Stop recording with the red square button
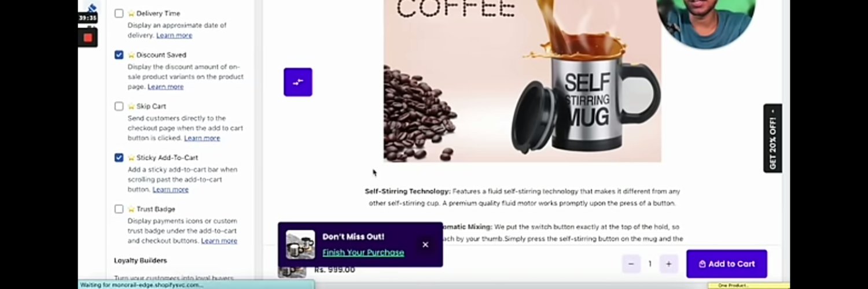Screen dimensions: 868x289 [87, 38]
